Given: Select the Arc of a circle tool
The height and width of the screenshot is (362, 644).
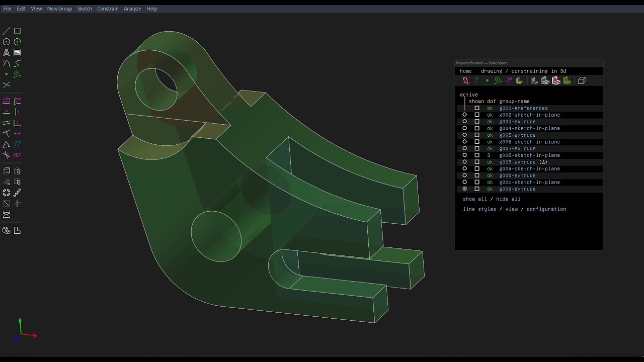Looking at the screenshot, I should pyautogui.click(x=17, y=42).
